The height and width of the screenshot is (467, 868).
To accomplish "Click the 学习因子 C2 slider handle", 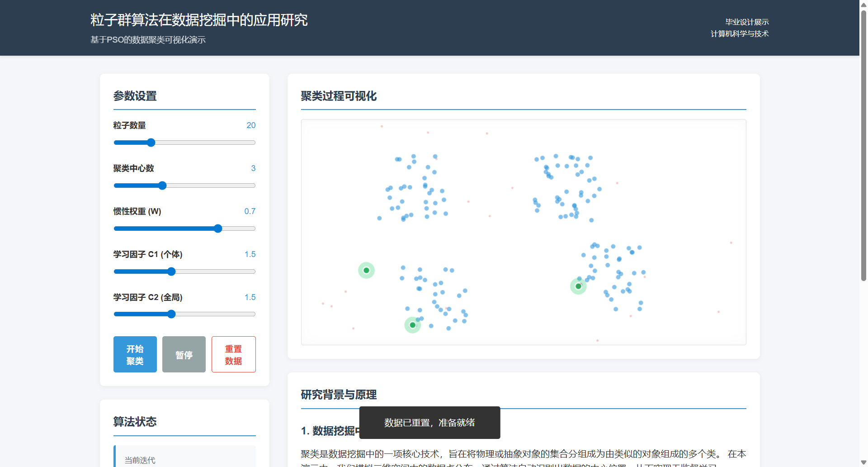I will 171,314.
